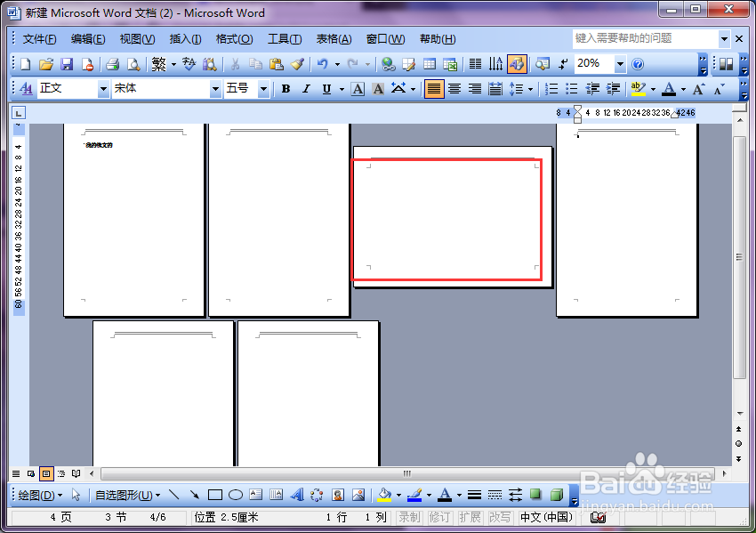This screenshot has height=533, width=756.
Task: Toggle the Drawing toolbar button
Action: 517,64
